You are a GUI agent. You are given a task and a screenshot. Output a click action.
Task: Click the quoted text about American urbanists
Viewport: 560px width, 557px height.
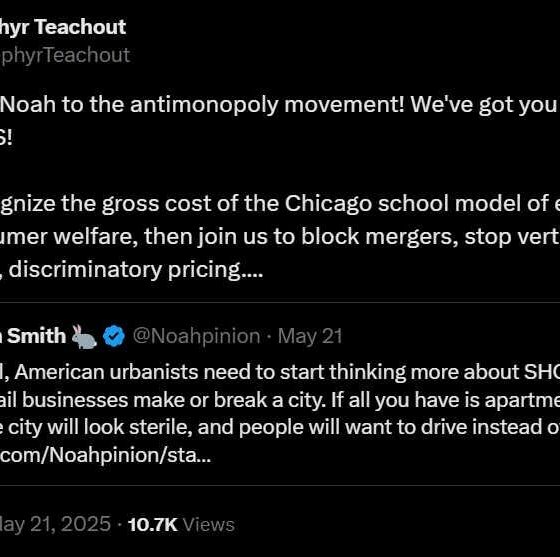pos(280,372)
